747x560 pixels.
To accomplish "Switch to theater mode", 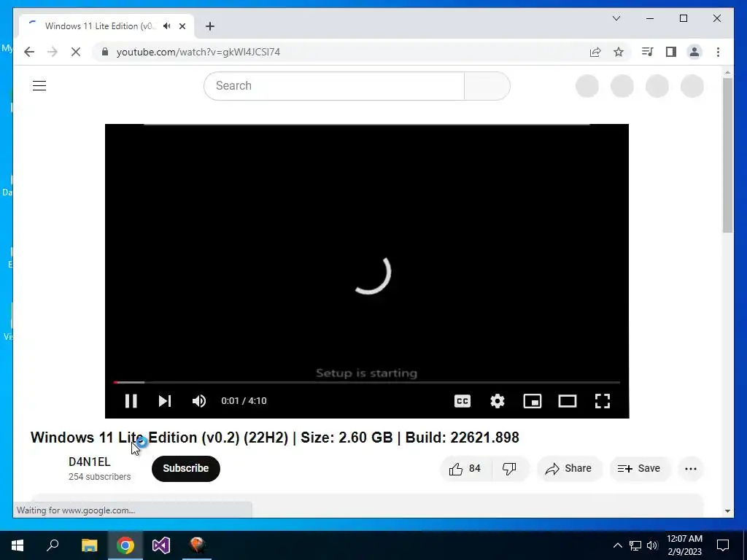I will [568, 401].
